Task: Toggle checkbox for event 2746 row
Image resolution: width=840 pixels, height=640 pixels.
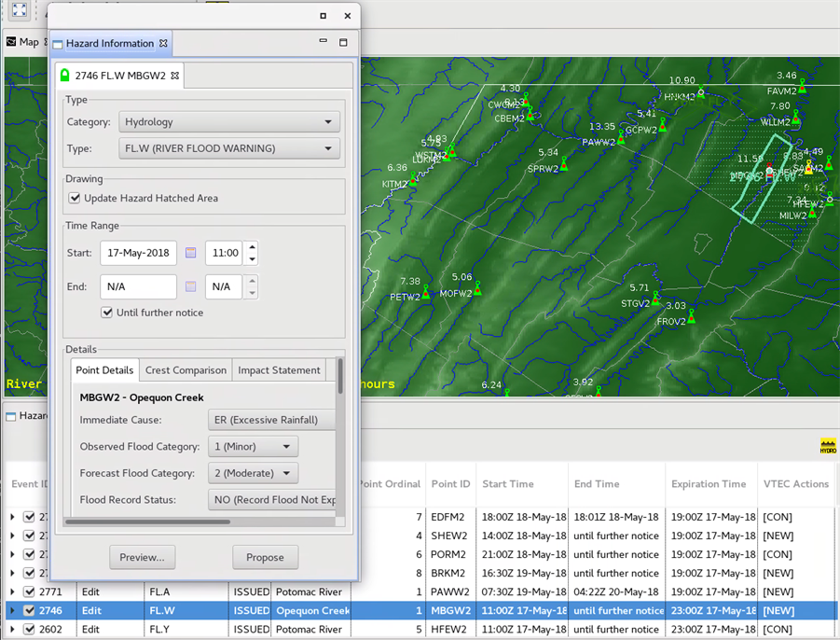Action: [x=30, y=610]
